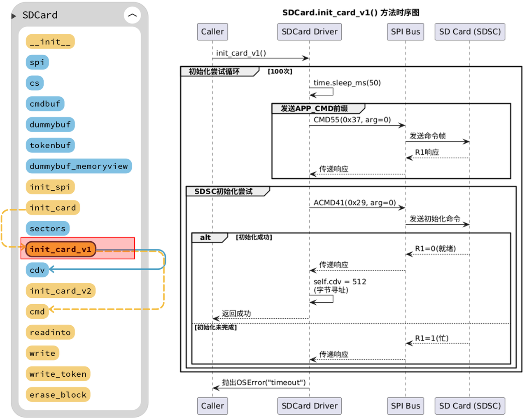Click the cs attribute node
Image resolution: width=527 pixels, height=420 pixels.
(35, 83)
